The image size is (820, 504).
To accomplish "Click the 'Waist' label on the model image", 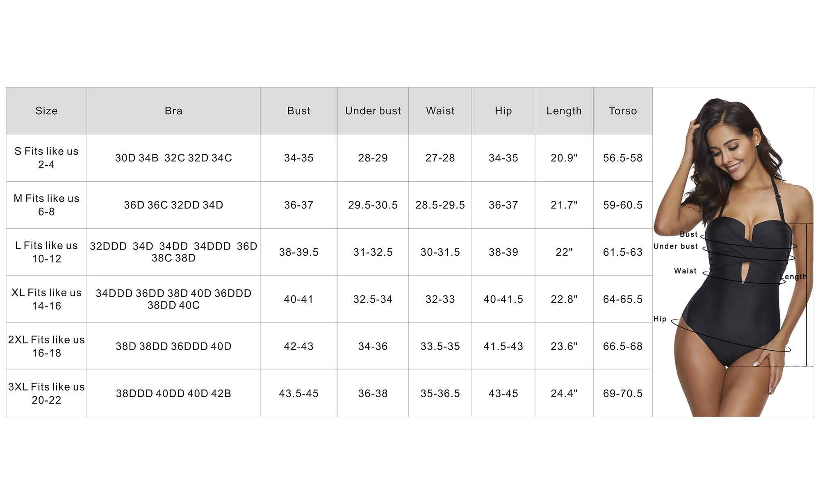I will coord(685,271).
